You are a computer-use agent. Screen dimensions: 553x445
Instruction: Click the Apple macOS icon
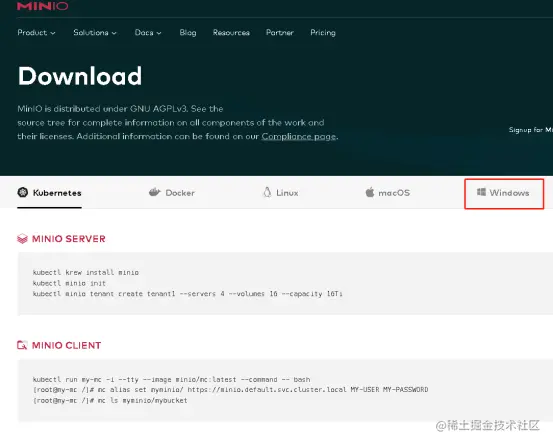(370, 192)
